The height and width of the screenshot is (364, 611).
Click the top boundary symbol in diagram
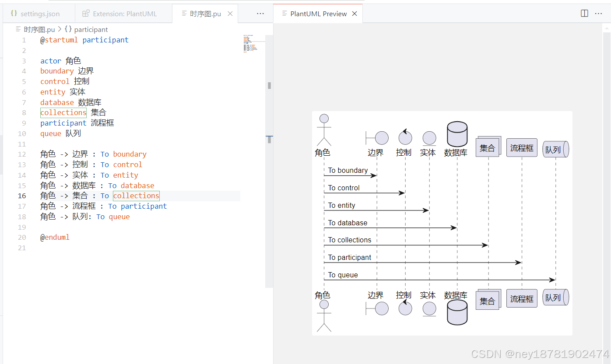377,138
